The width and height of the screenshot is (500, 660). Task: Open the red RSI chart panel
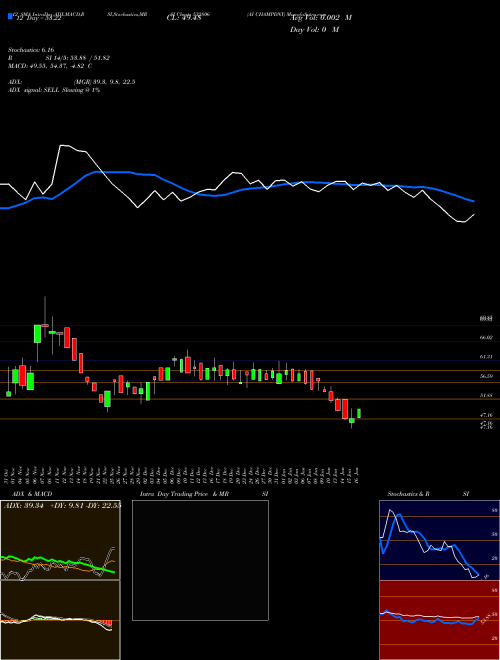tap(439, 620)
